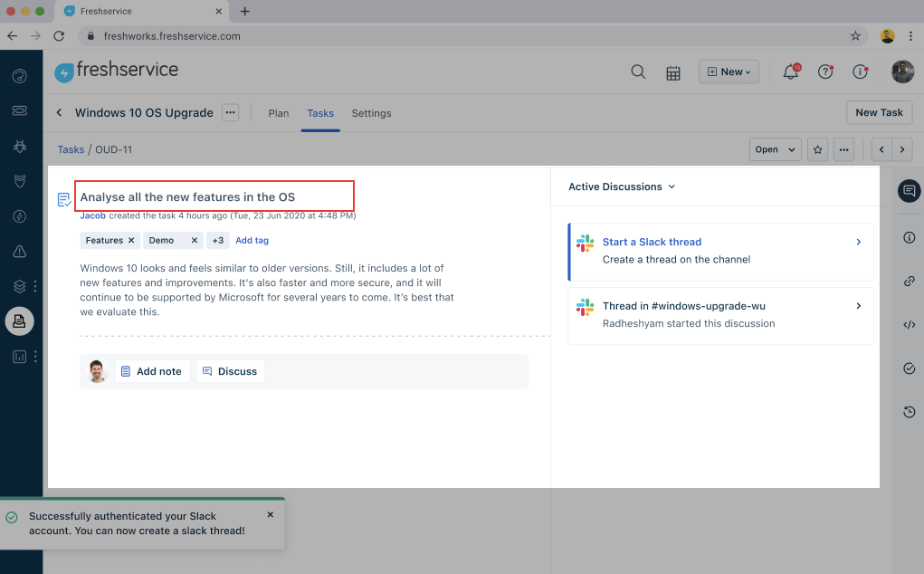Expand the +3 hidden tags
924x574 pixels.
point(217,241)
